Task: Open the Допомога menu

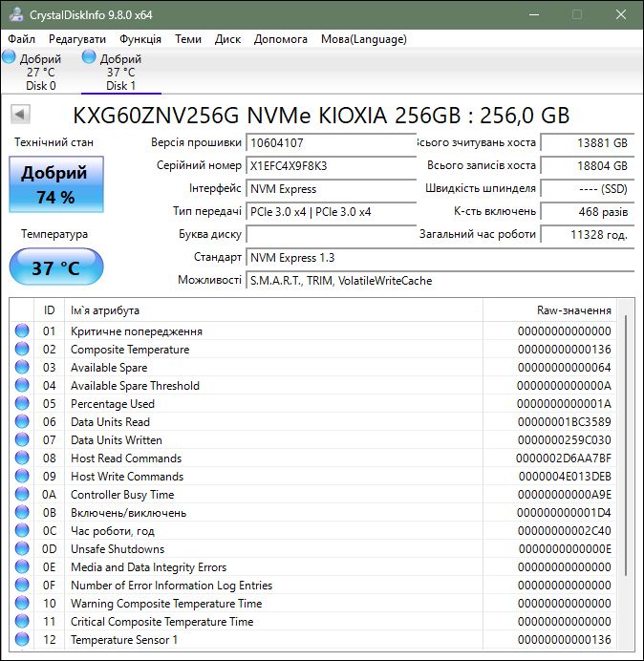Action: 281,39
